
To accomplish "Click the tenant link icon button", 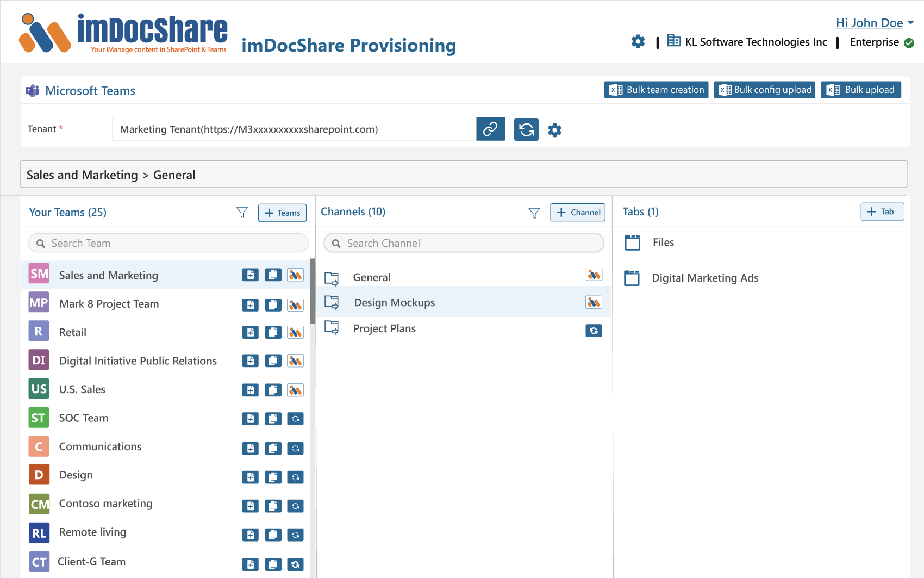I will point(490,129).
